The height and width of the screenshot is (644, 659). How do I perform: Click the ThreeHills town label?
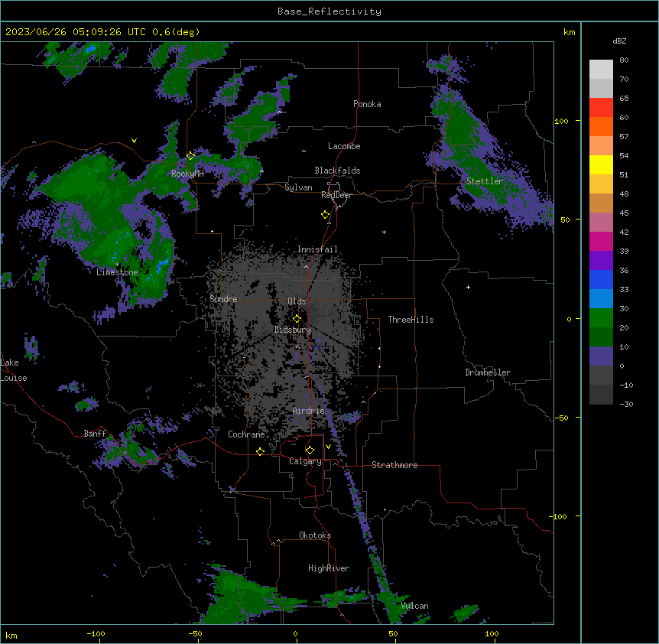coord(411,320)
